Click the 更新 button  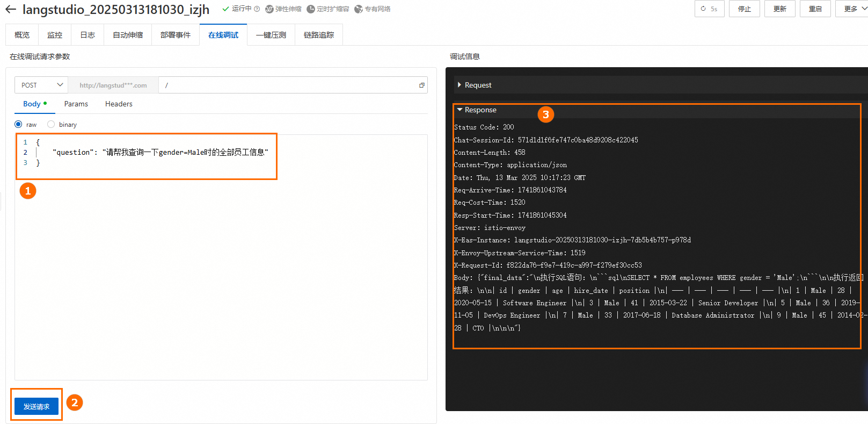tap(780, 9)
